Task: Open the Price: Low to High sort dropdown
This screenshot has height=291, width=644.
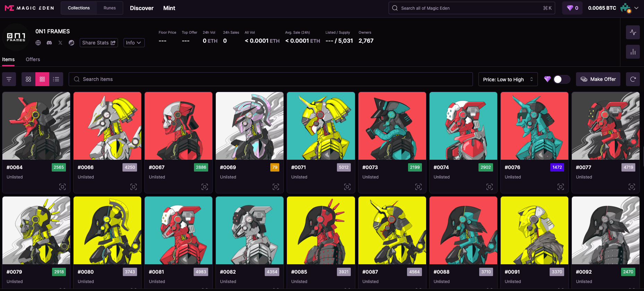Action: click(x=508, y=79)
